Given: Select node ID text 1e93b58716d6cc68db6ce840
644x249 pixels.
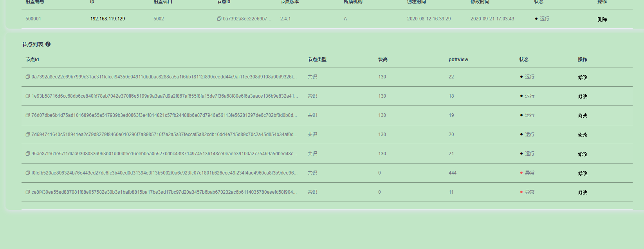Looking at the screenshot, I should (x=164, y=96).
